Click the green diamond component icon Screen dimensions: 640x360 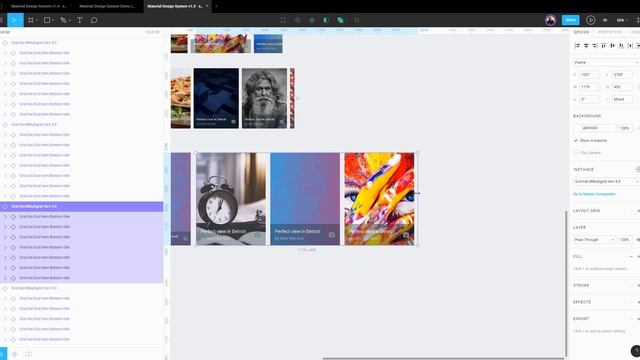point(312,20)
